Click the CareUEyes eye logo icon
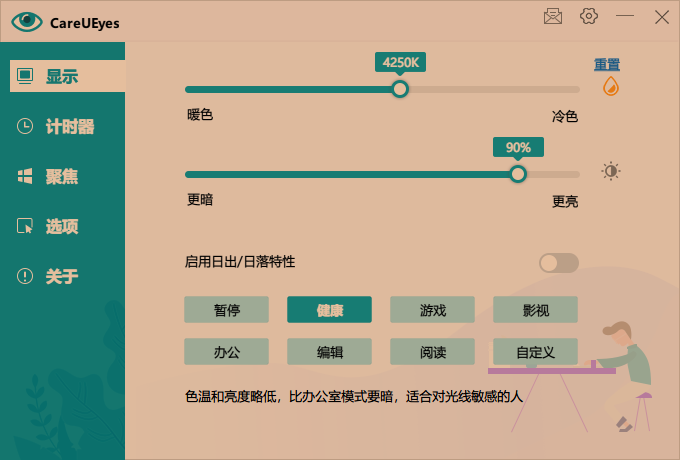Screen dimensions: 680x460 (x=27, y=21)
